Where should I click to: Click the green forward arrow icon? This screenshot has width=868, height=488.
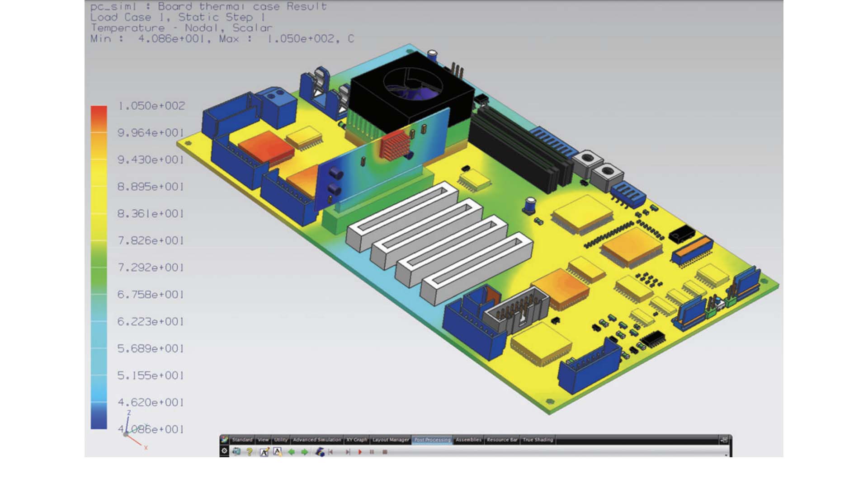pyautogui.click(x=305, y=452)
